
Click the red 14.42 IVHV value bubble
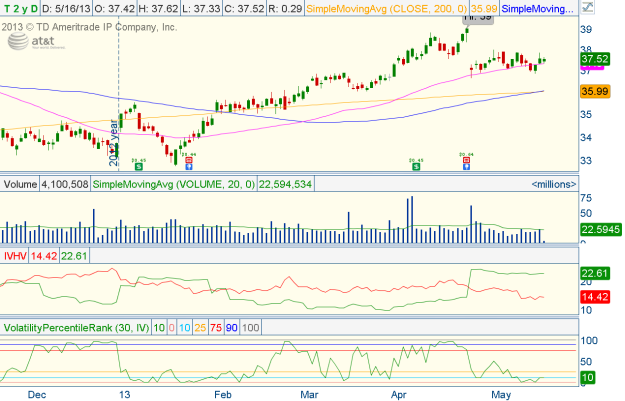(x=596, y=297)
